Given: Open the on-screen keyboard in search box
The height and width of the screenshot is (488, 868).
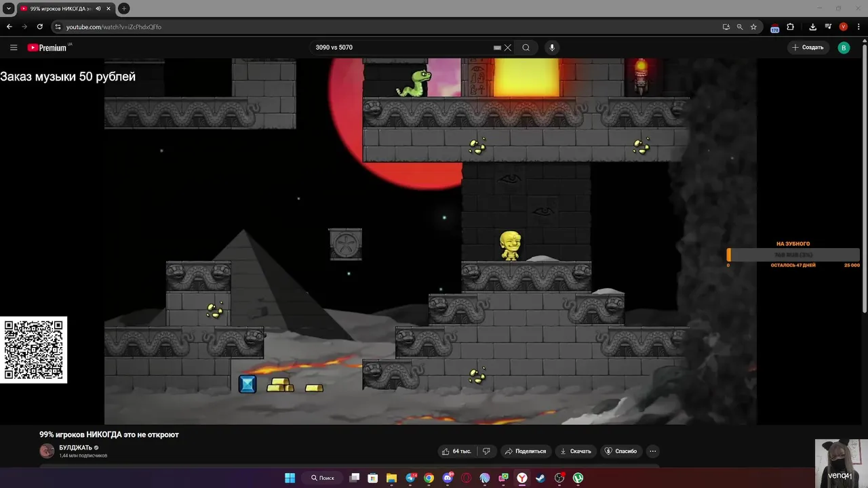Looking at the screenshot, I should 497,47.
